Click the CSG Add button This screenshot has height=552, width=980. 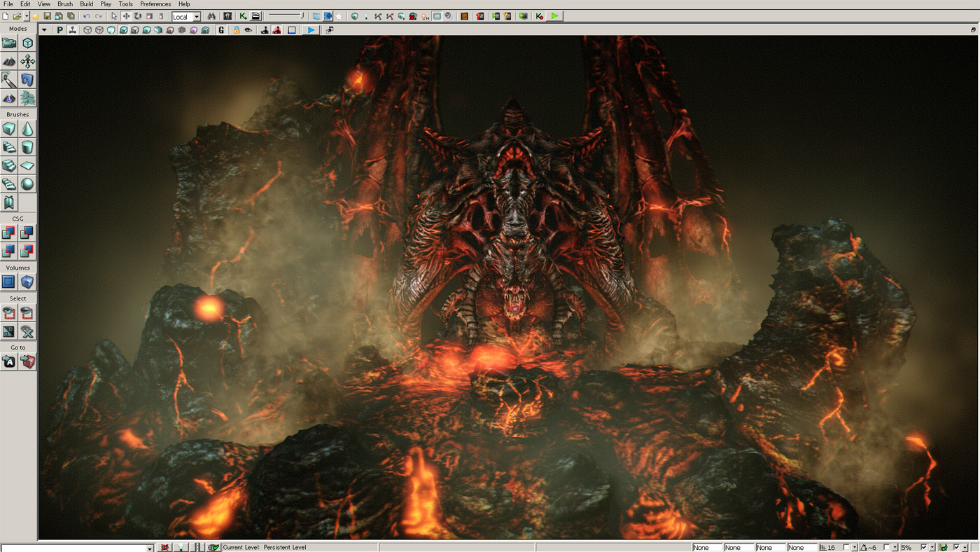[x=9, y=233]
